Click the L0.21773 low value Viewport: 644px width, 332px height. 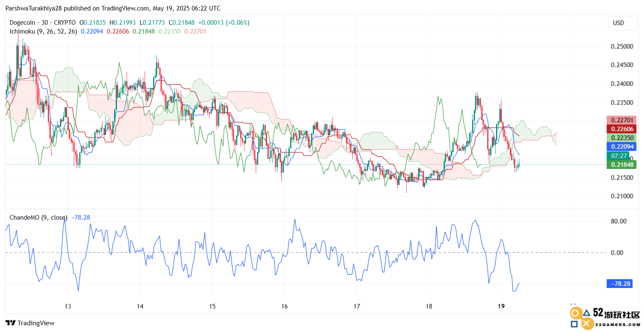tap(152, 23)
